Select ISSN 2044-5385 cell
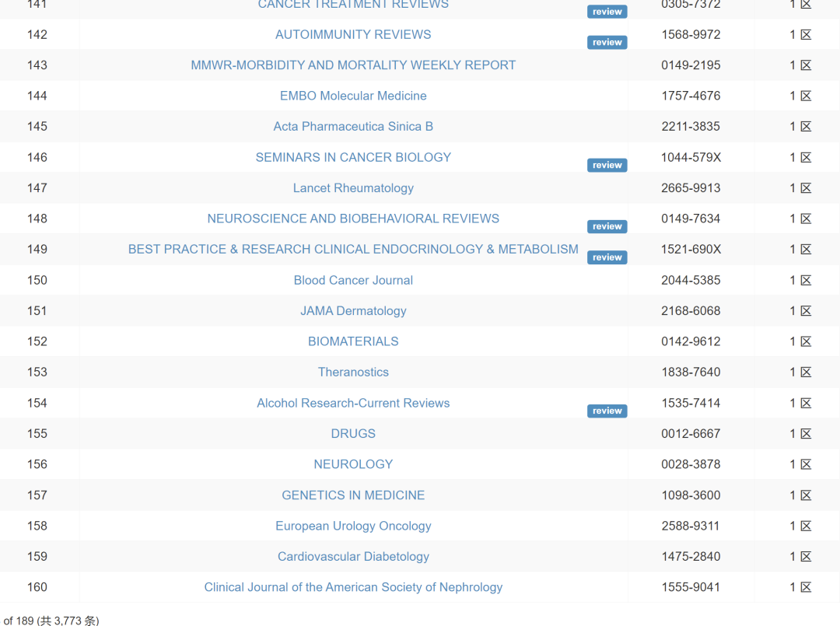Screen dimensions: 840x626 coord(691,280)
